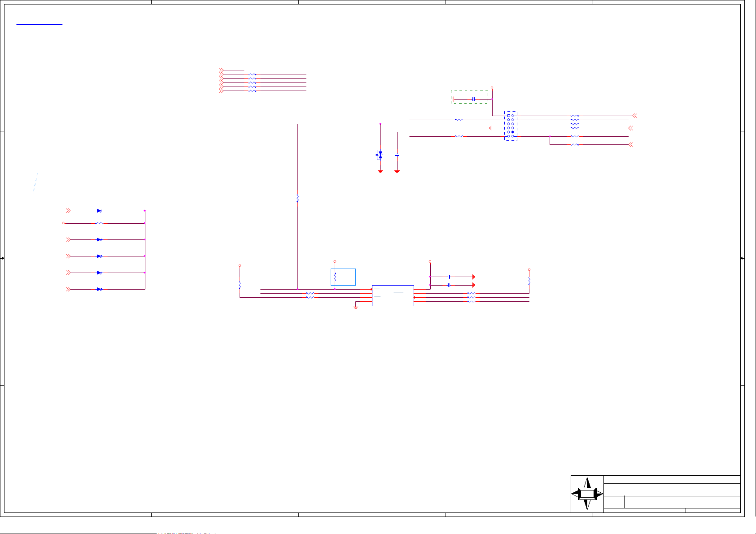The height and width of the screenshot is (534, 756).
Task: Click the compass star logo in title block
Action: [587, 494]
